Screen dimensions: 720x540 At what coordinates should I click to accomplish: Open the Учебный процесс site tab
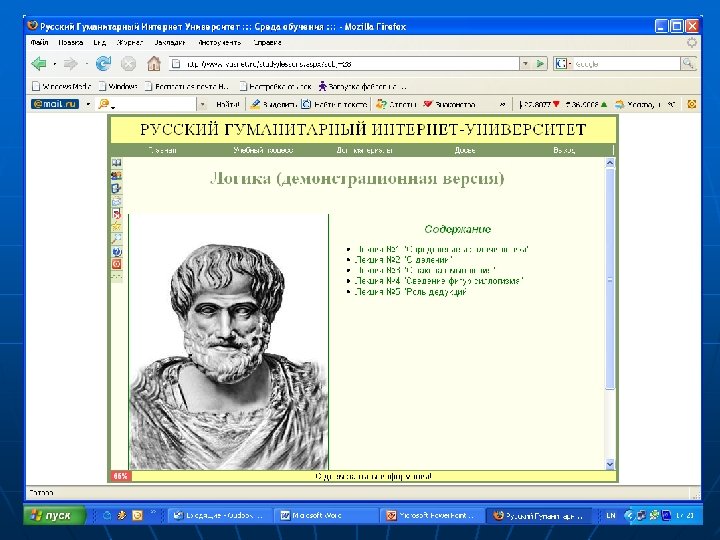tap(263, 150)
